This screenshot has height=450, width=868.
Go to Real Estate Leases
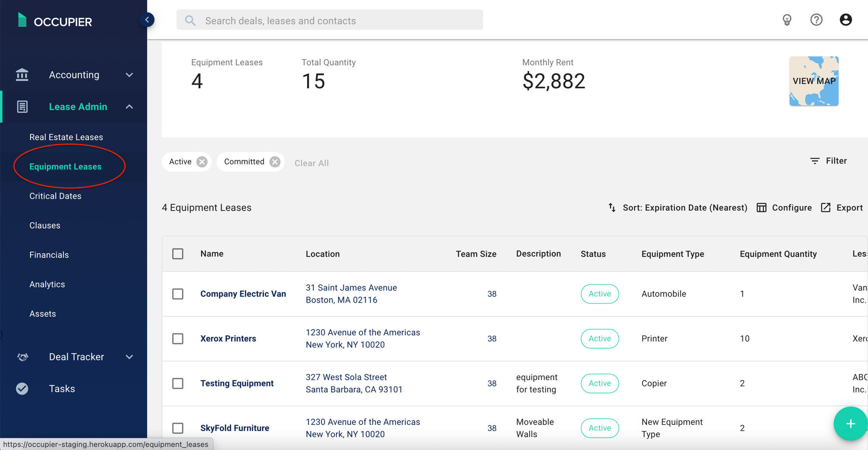point(66,137)
